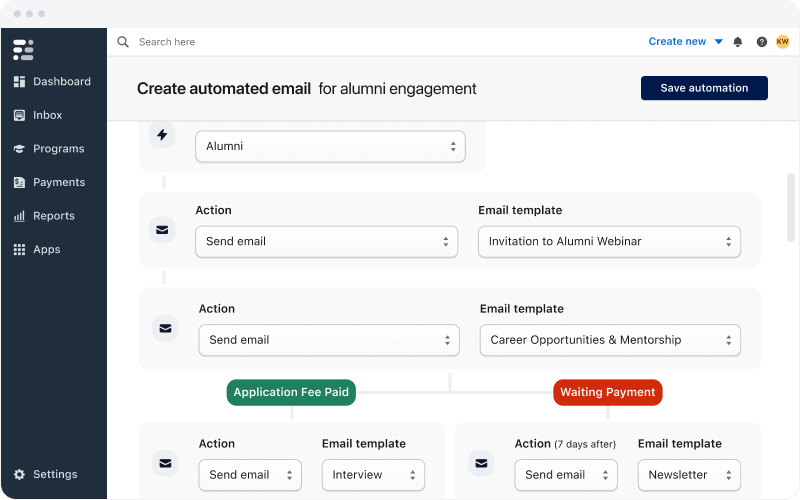Expand the Alumni trigger dropdown

(x=330, y=146)
